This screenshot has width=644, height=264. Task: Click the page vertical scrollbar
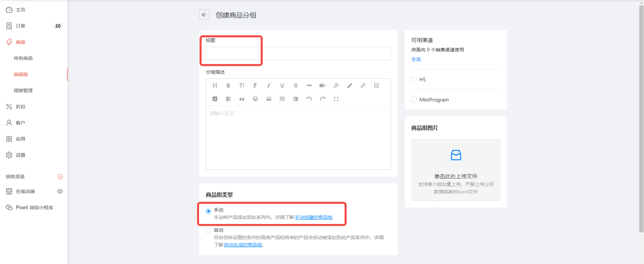(x=641, y=119)
